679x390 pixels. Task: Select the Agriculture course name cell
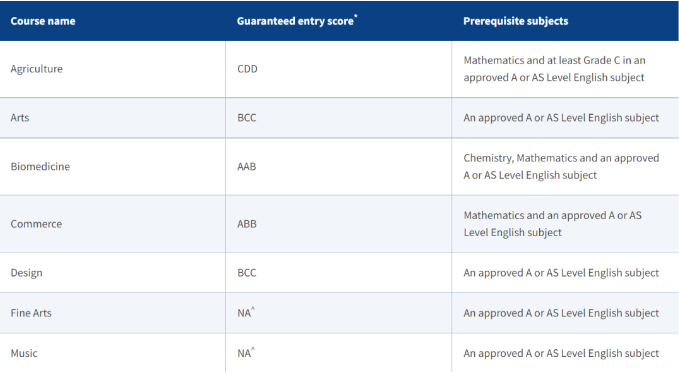[36, 69]
